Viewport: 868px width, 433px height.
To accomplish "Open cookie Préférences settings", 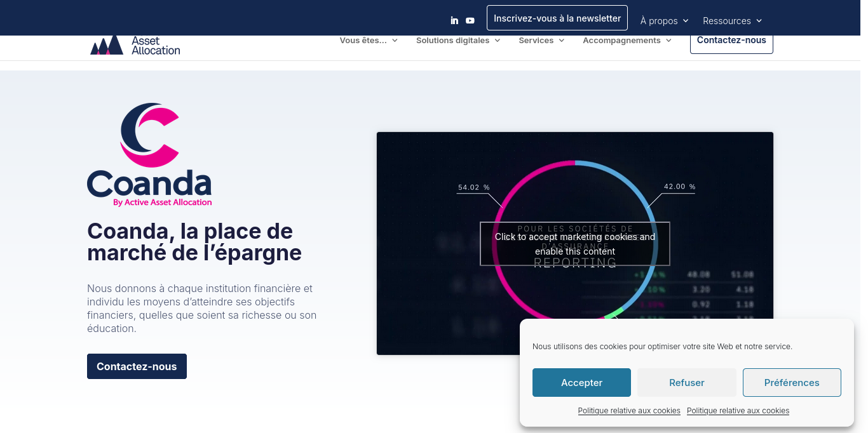I will click(x=792, y=382).
